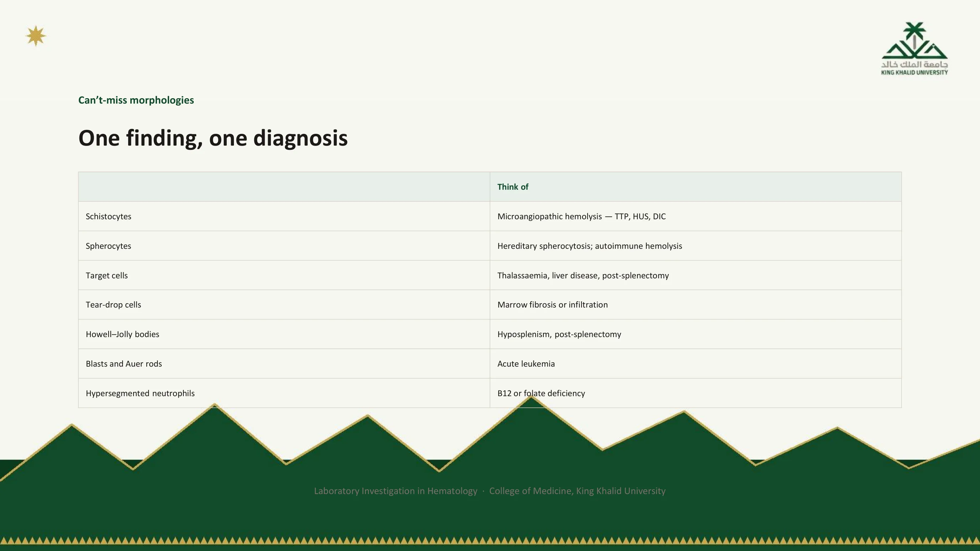Click 'B12 or folate deficiency' cell
Image resolution: width=980 pixels, height=551 pixels.
tap(695, 393)
